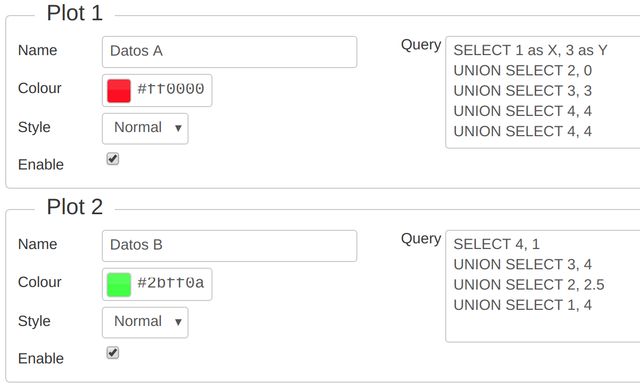This screenshot has height=392, width=640.
Task: Click the Plot 2 section heading
Action: coord(75,207)
